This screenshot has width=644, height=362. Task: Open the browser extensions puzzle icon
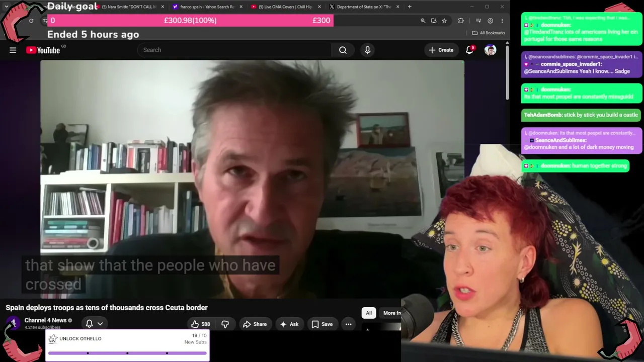(461, 21)
